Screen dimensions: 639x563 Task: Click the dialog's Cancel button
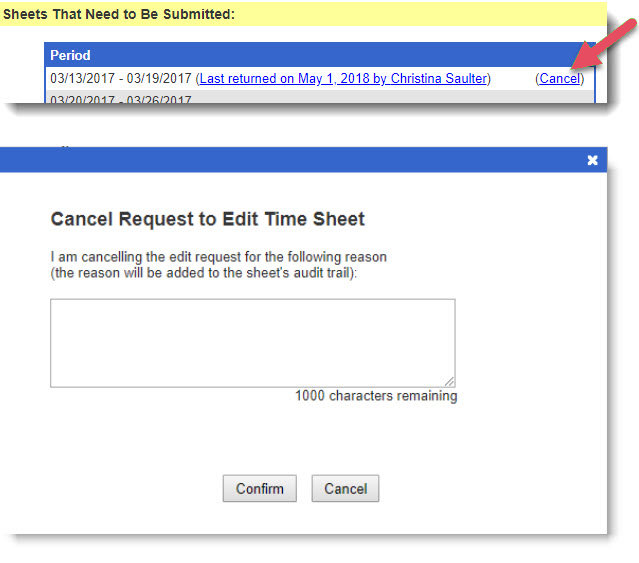tap(345, 489)
